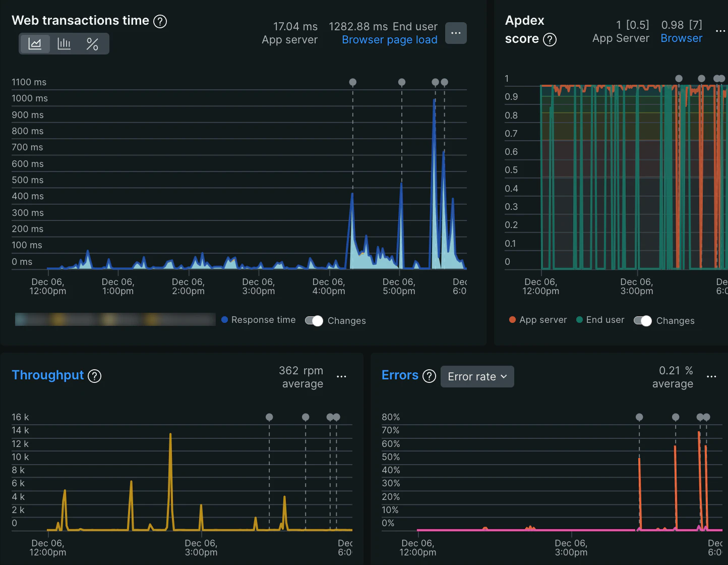Toggle App server legend series in Apdex
The width and height of the screenshot is (728, 565).
[538, 320]
